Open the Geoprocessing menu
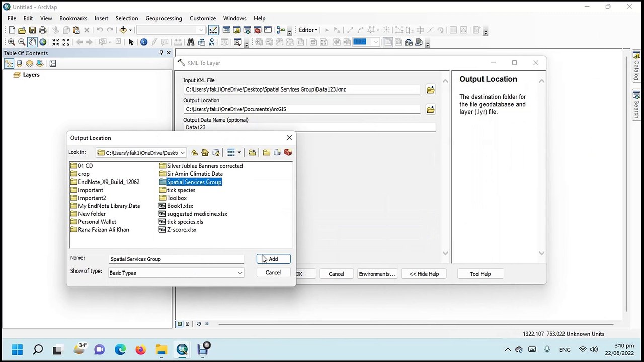Image resolution: width=644 pixels, height=362 pixels. 164,18
